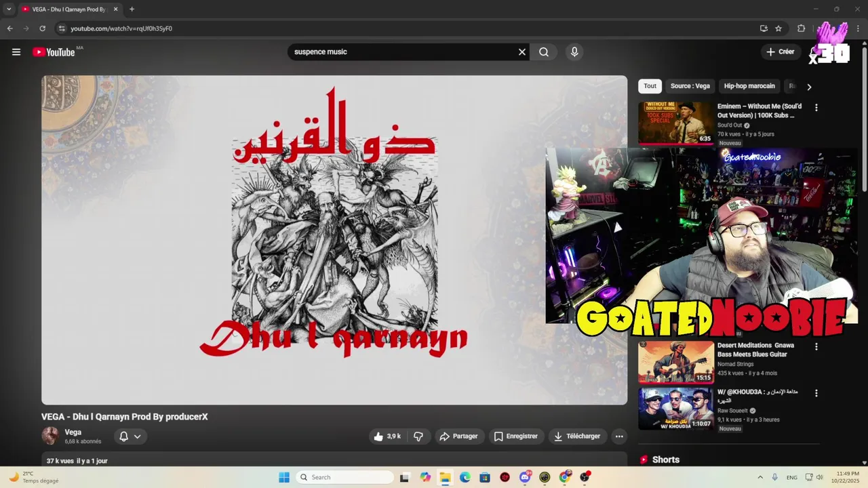Bookmark this page with star icon
This screenshot has height=488, width=868.
778,28
